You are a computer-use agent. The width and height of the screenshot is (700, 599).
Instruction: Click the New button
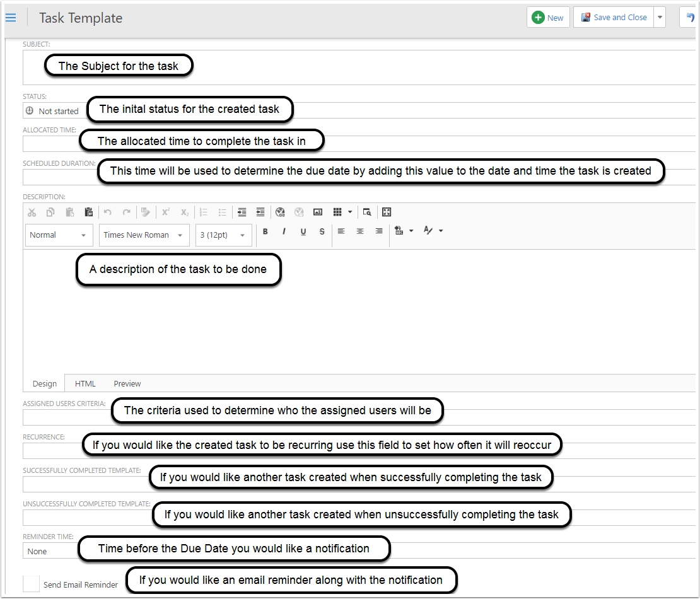pyautogui.click(x=548, y=18)
